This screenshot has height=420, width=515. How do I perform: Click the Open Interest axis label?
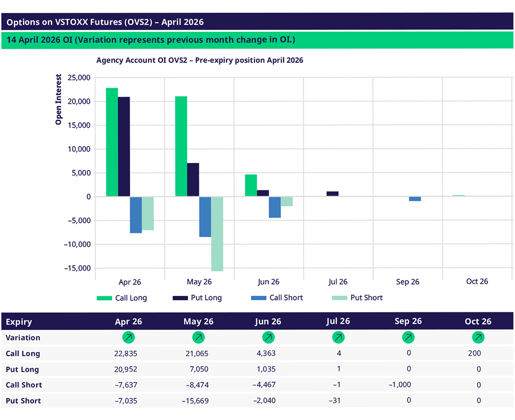[x=58, y=100]
